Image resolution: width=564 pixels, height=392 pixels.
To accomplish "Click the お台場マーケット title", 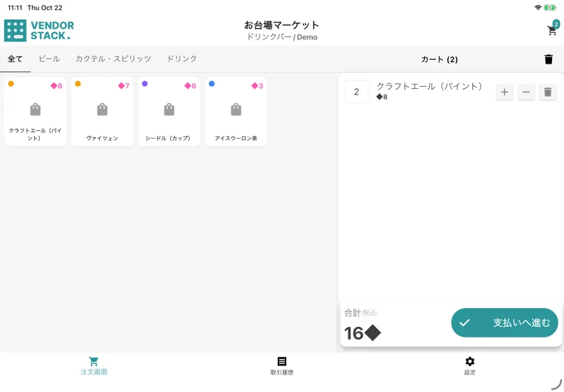I will click(x=281, y=24).
